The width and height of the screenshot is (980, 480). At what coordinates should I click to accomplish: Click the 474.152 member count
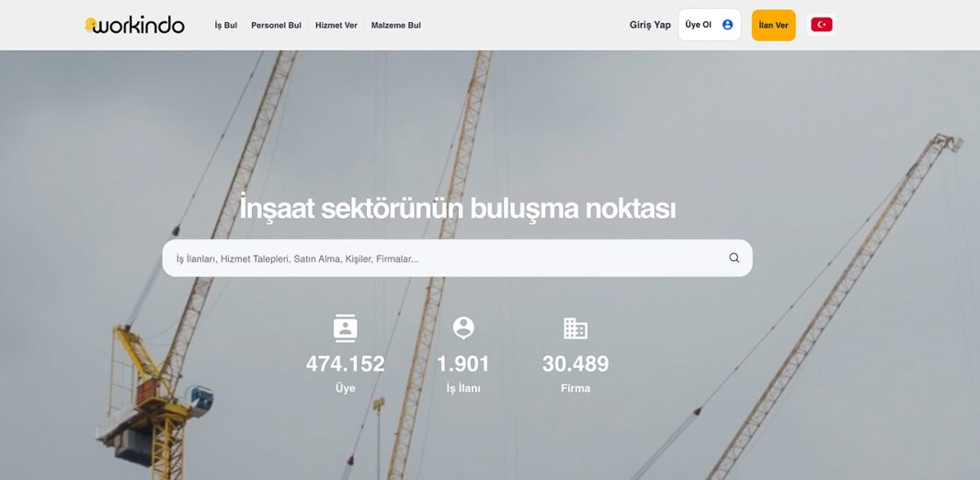click(x=345, y=364)
